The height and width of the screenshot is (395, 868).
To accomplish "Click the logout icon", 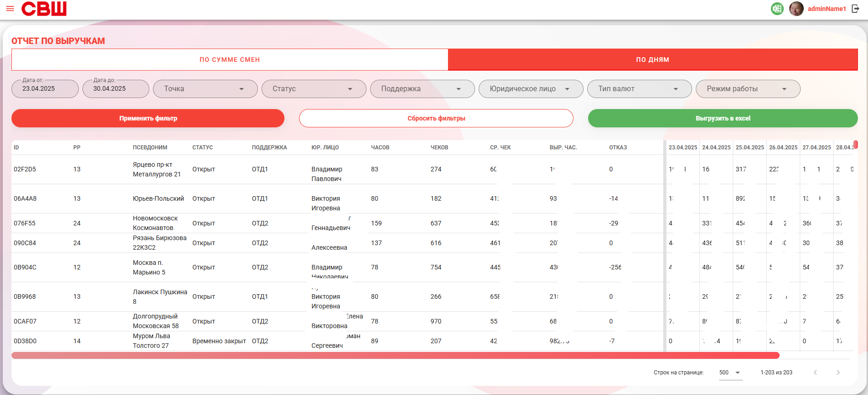I will coord(855,9).
